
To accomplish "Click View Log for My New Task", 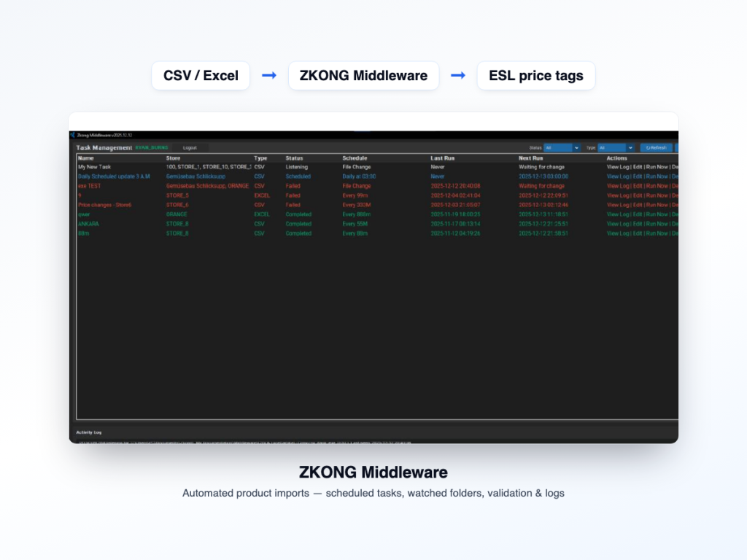I will (618, 167).
